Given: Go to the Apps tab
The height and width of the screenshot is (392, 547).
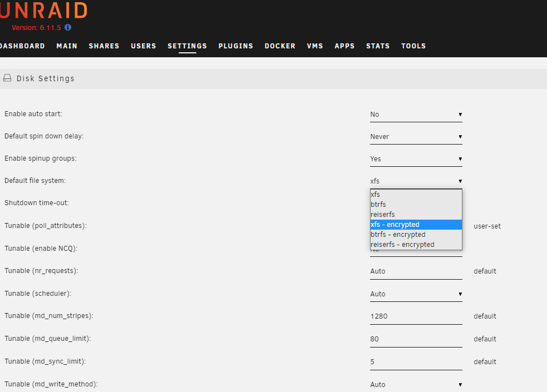Looking at the screenshot, I should click(344, 46).
